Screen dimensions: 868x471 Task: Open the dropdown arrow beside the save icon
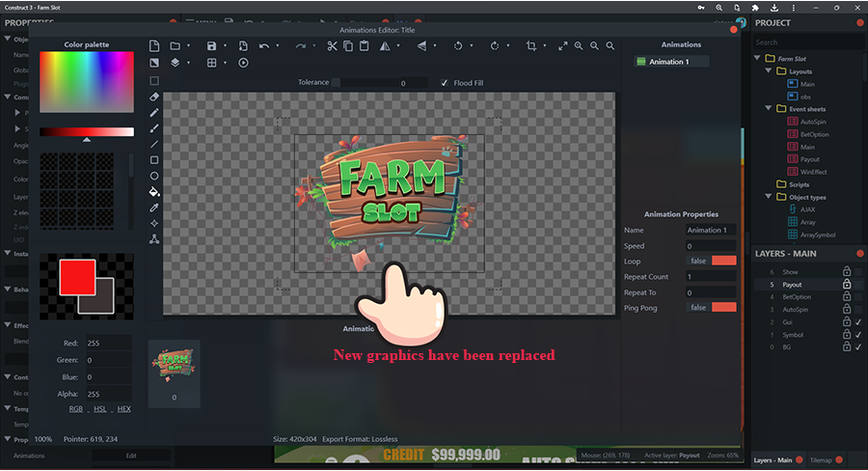click(225, 46)
